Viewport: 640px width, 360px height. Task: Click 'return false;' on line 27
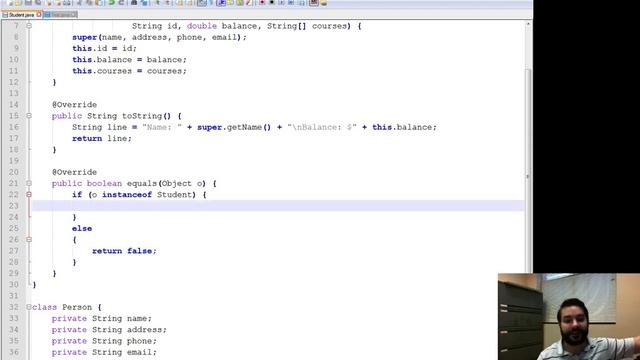click(124, 251)
